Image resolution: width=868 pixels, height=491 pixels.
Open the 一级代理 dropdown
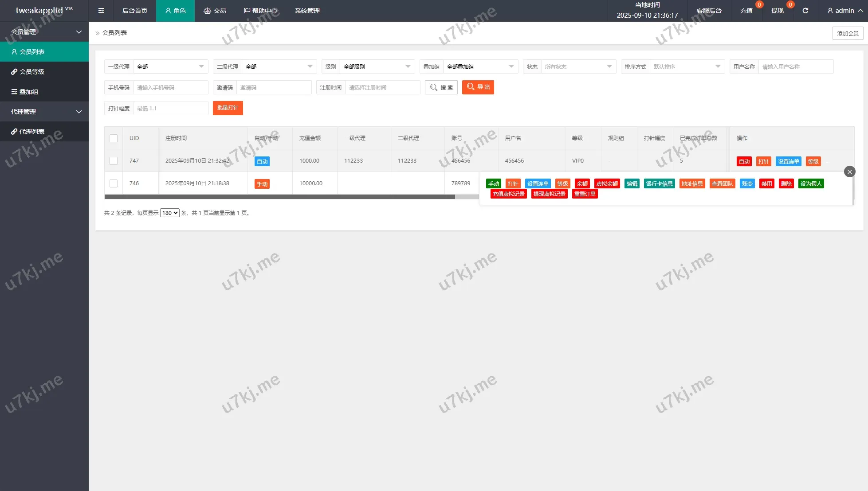pos(170,66)
